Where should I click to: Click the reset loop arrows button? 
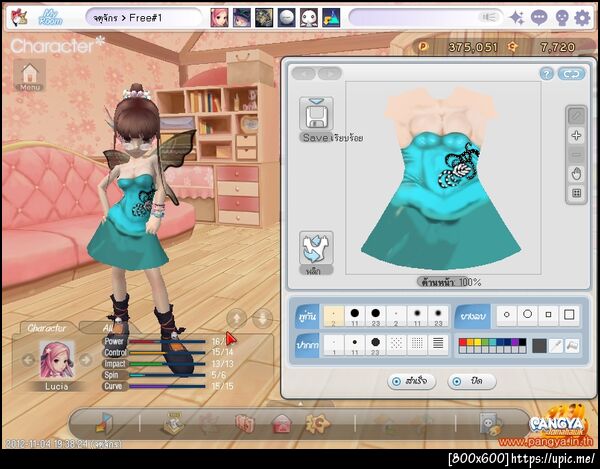coord(571,74)
